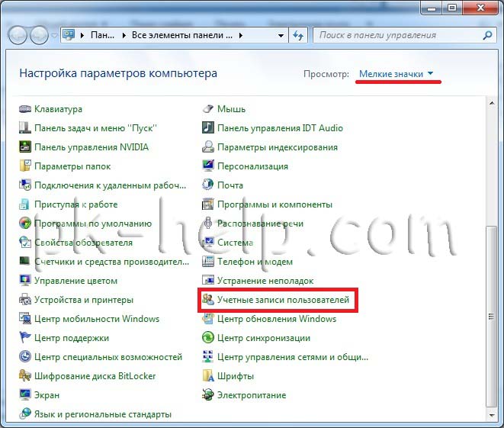Click the Back navigation button
504x428 pixels.
pos(18,35)
